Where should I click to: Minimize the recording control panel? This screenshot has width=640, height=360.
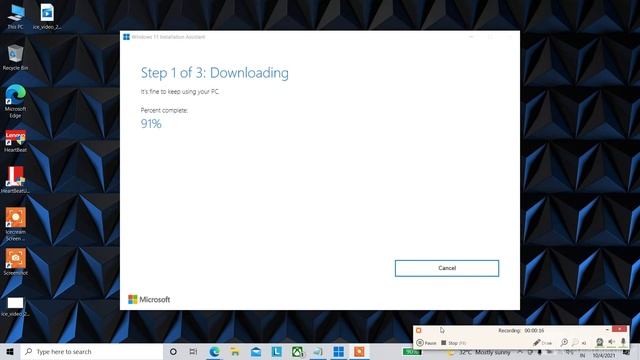(x=607, y=329)
